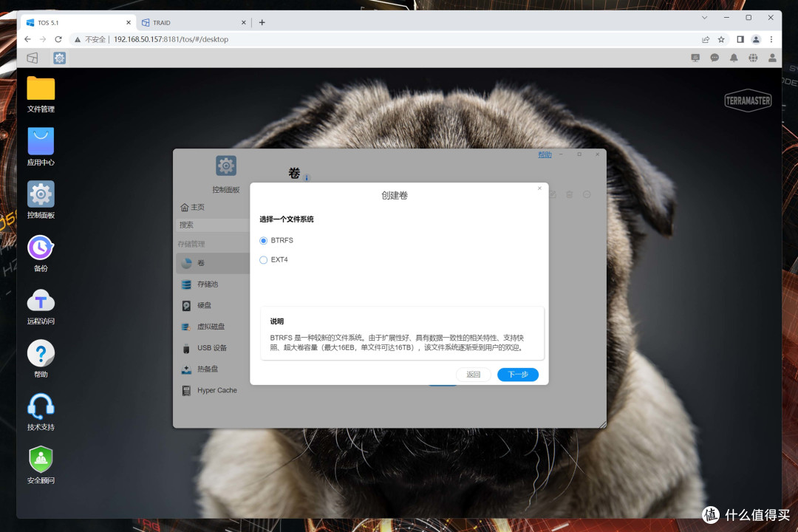This screenshot has height=532, width=798.
Task: Click the edit icon in volume toolbar
Action: pyautogui.click(x=552, y=194)
